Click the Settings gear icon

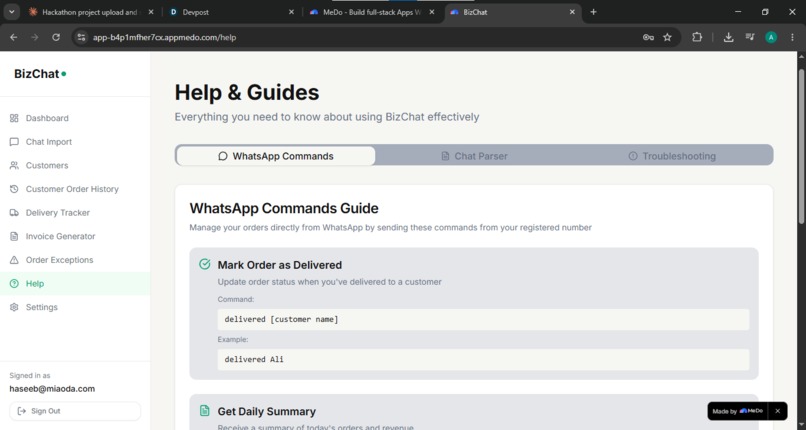pos(14,307)
